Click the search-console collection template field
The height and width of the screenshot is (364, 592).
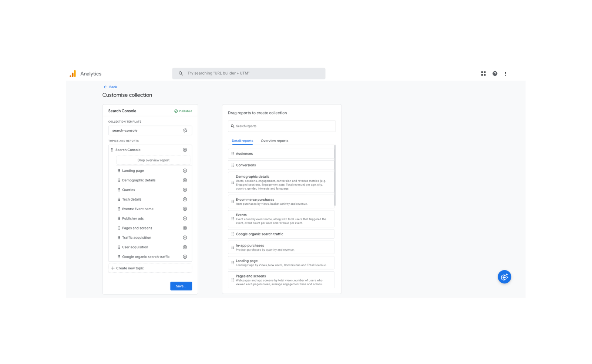150,130
